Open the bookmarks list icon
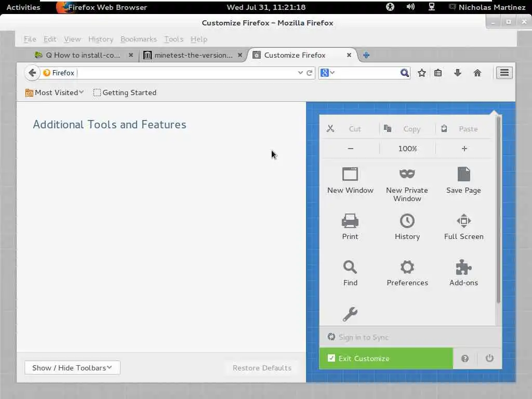The width and height of the screenshot is (532, 399). [438, 73]
